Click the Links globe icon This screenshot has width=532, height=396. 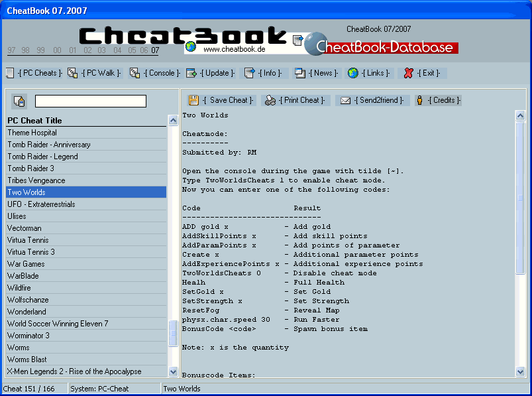click(x=353, y=73)
